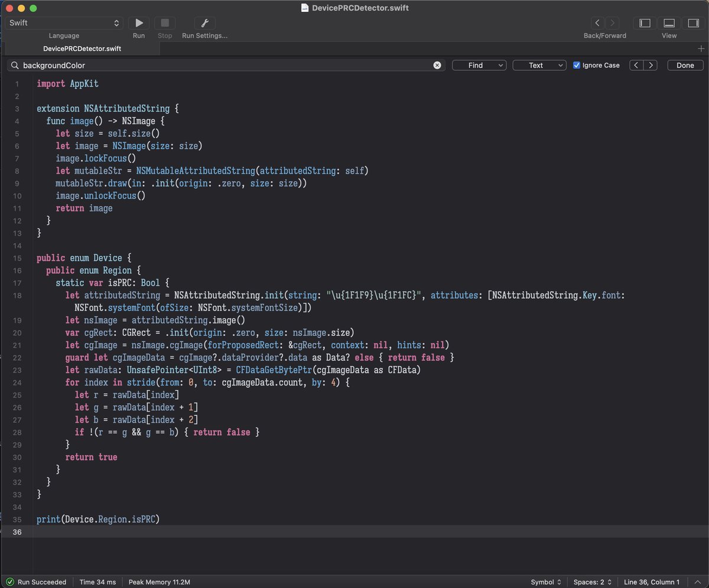The image size is (709, 588).
Task: Click the guard let cgImageData line
Action: (259, 358)
